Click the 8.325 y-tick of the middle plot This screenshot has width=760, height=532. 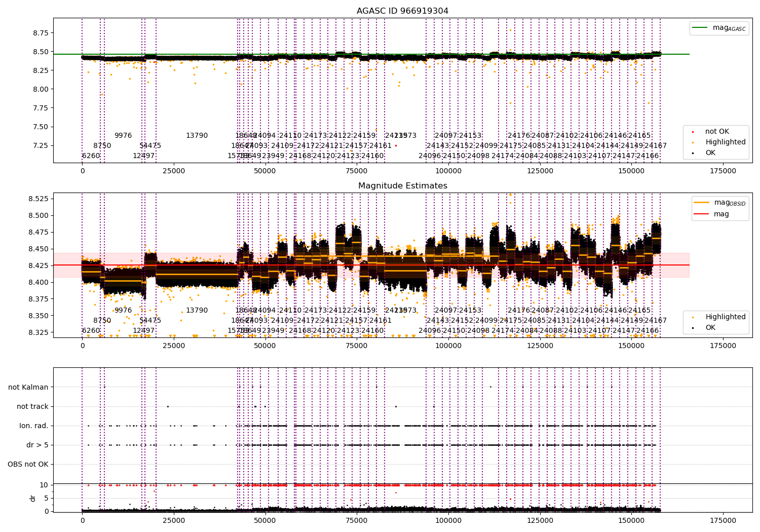pyautogui.click(x=39, y=332)
